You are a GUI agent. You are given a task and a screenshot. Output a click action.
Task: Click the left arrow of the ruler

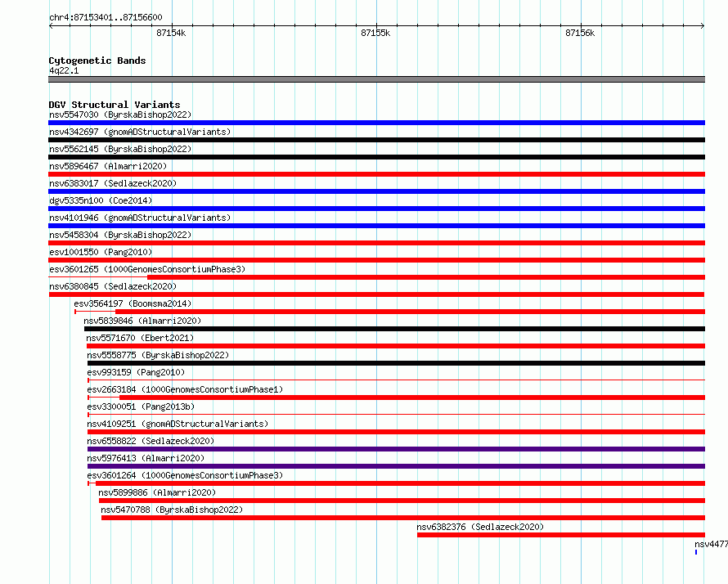[x=51, y=26]
